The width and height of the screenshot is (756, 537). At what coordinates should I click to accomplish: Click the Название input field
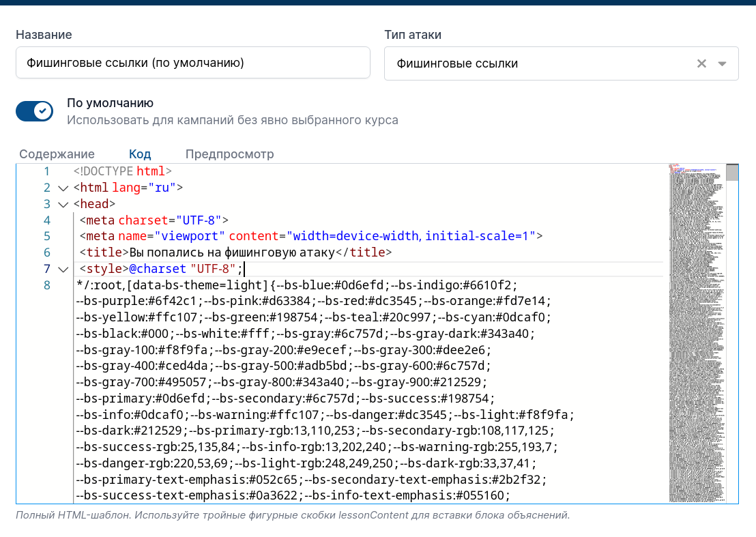pos(193,63)
